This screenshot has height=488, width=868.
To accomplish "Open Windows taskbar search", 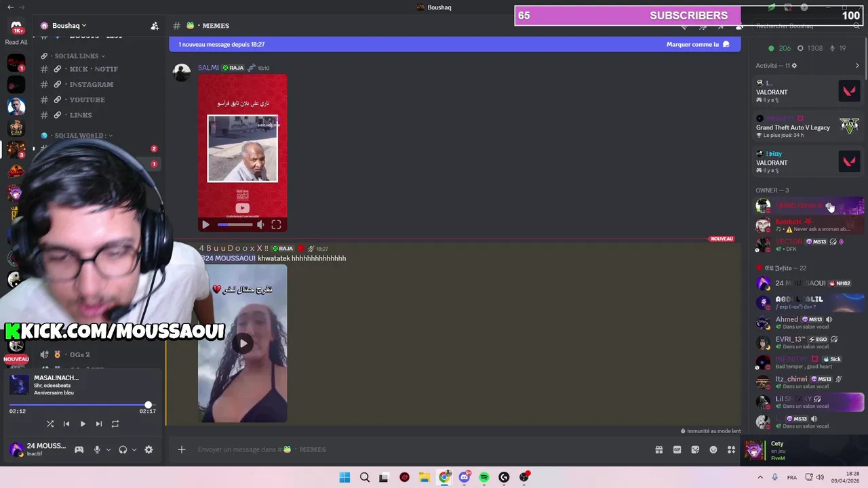I will (x=365, y=477).
